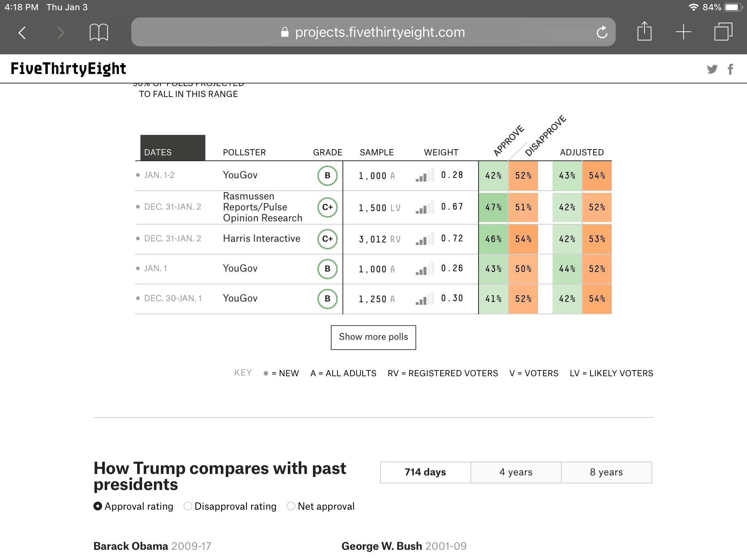Tap the Rasmussen Reports/Pulse Opinion Research pollster name
Image resolution: width=747 pixels, height=560 pixels.
coord(263,207)
